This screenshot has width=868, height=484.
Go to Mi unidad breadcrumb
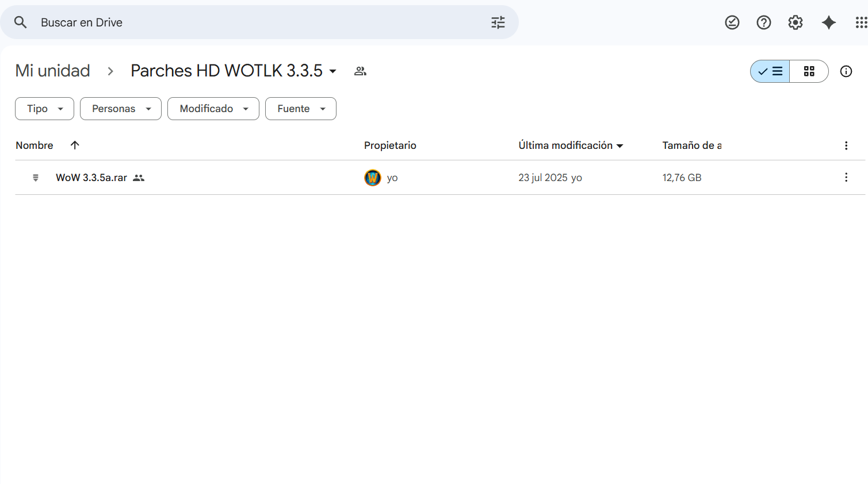coord(52,71)
